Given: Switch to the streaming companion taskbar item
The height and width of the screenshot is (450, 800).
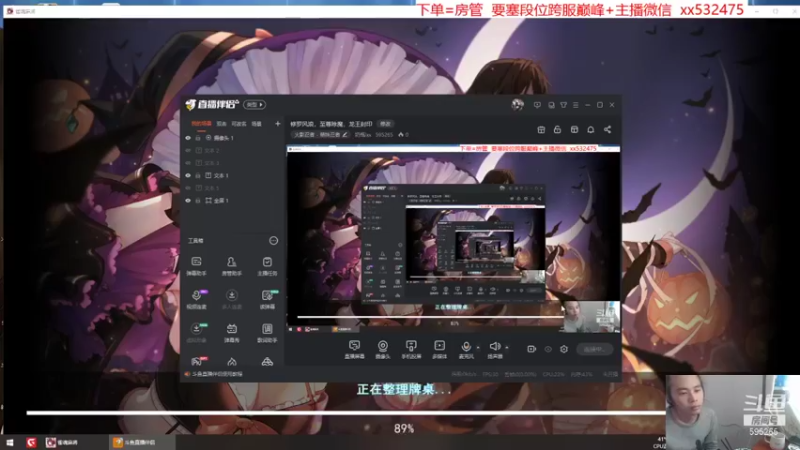Looking at the screenshot, I should (142, 442).
